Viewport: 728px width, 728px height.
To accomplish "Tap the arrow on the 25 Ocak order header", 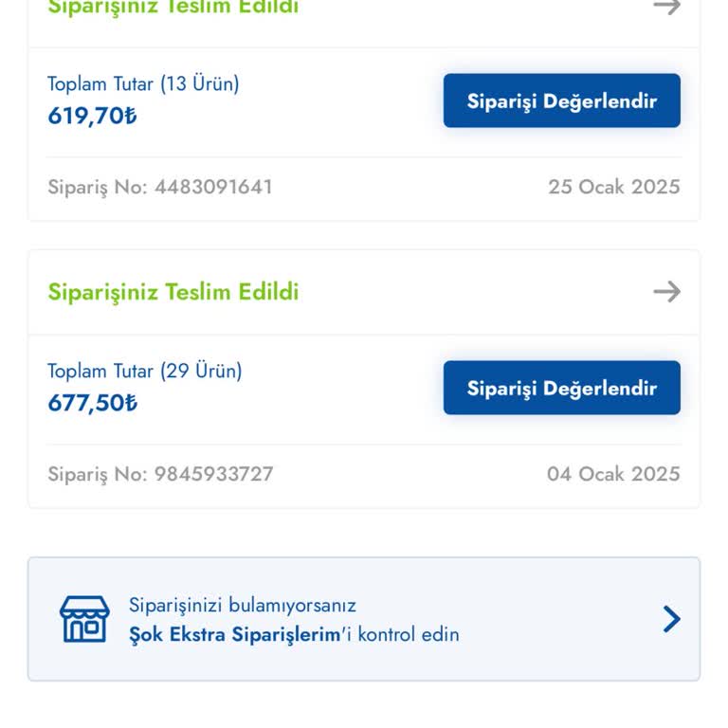I will pos(667,8).
